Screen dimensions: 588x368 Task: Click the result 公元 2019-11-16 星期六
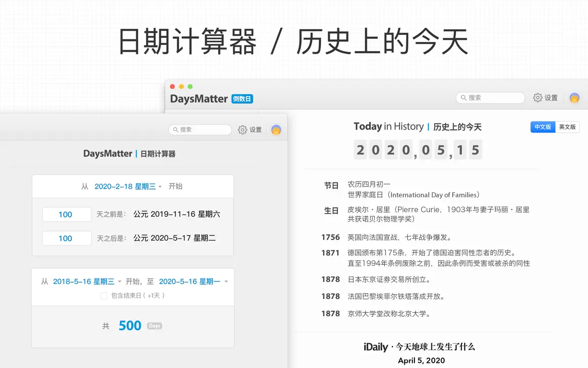pos(177,214)
